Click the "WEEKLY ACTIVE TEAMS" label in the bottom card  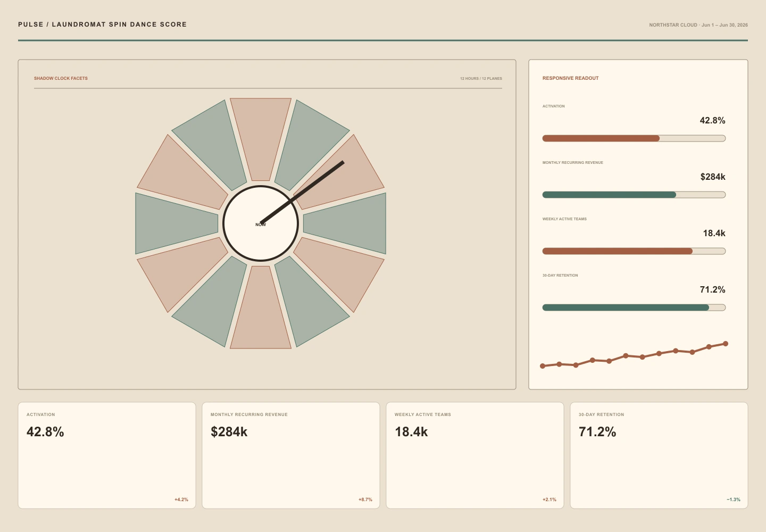[423, 414]
